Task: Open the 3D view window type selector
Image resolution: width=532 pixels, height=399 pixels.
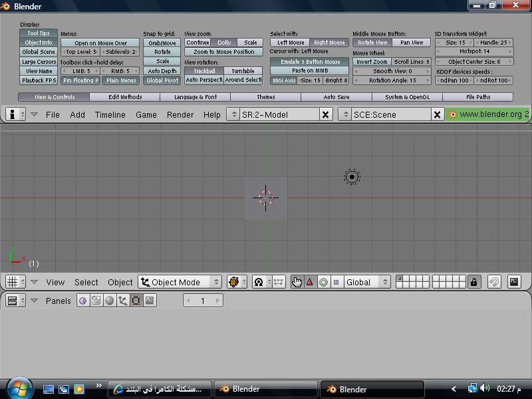Action: click(x=15, y=282)
